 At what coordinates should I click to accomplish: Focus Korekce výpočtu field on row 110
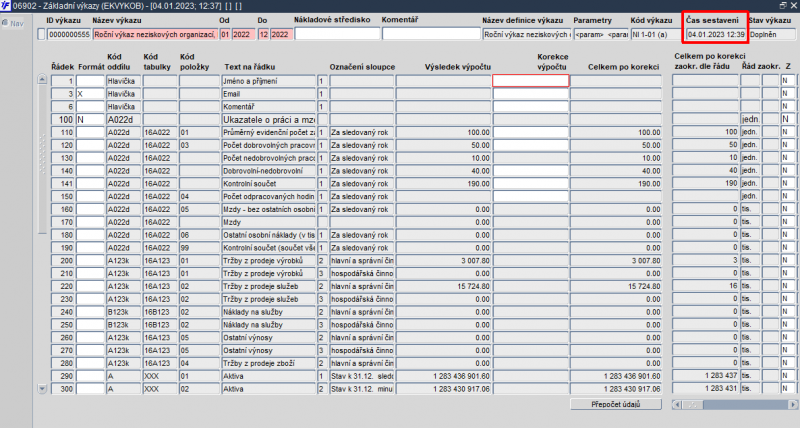(531, 132)
